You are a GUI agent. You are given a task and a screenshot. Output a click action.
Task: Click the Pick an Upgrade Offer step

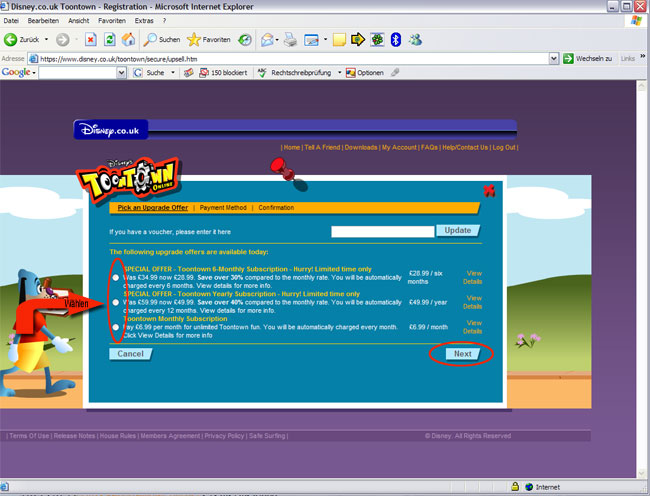pos(153,208)
